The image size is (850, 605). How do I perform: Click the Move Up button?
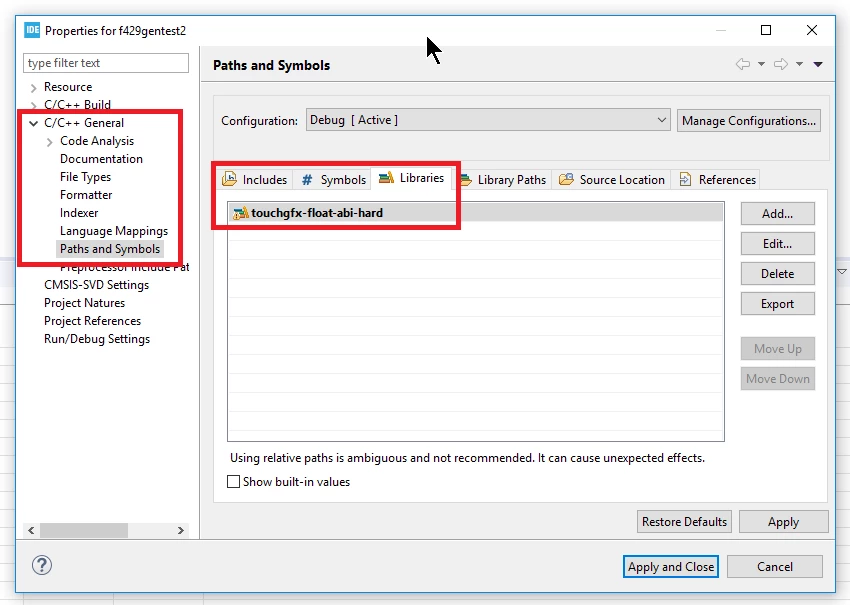click(x=777, y=349)
